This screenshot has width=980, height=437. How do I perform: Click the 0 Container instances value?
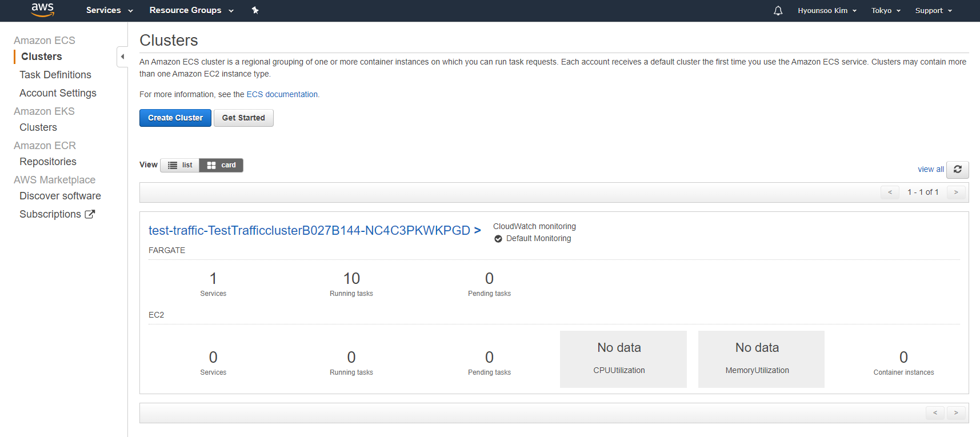pyautogui.click(x=903, y=357)
